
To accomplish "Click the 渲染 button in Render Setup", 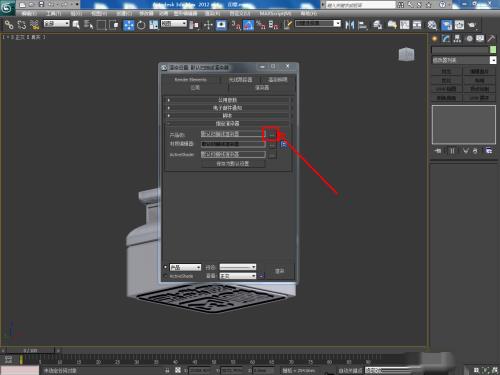I will (279, 271).
